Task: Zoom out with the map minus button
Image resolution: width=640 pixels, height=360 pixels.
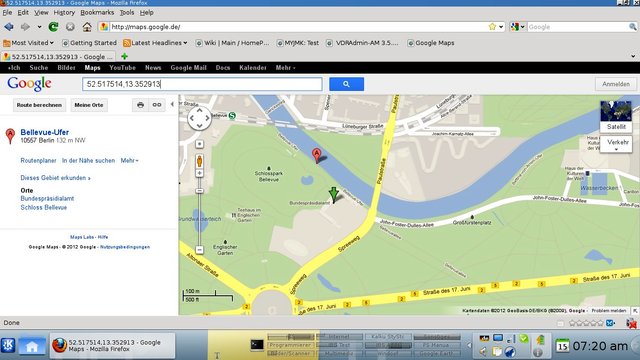Action: click(199, 250)
